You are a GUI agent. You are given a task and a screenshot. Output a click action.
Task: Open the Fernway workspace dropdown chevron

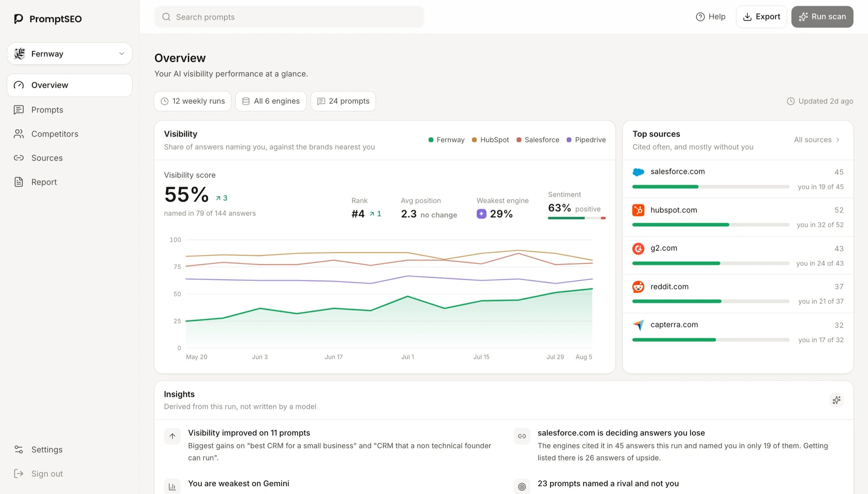coord(122,54)
